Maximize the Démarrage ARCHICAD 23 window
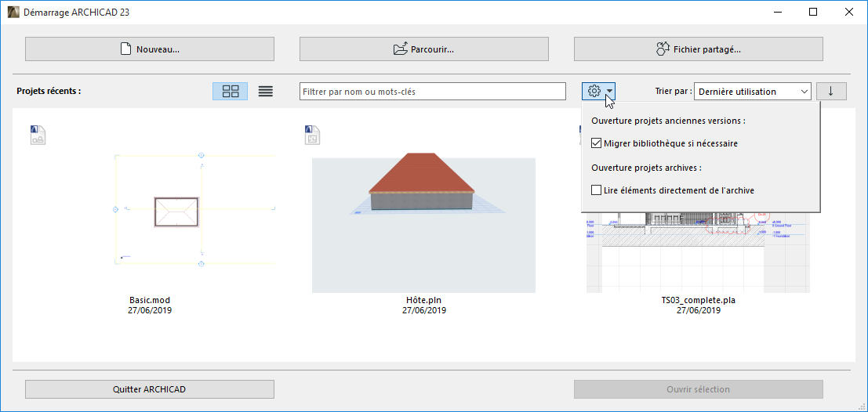The height and width of the screenshot is (412, 868). point(813,13)
